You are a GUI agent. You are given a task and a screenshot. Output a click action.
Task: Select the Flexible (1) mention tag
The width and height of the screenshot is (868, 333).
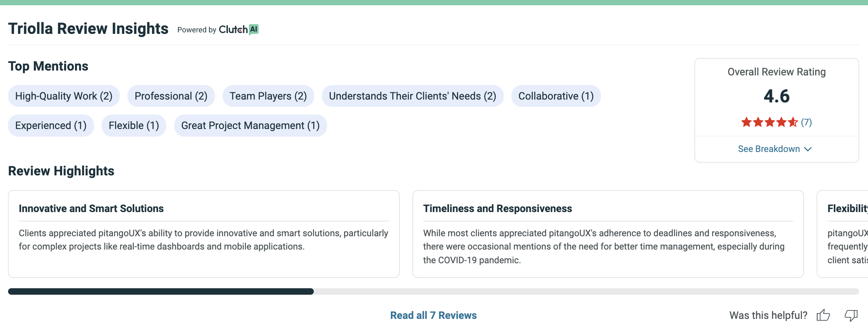point(134,125)
